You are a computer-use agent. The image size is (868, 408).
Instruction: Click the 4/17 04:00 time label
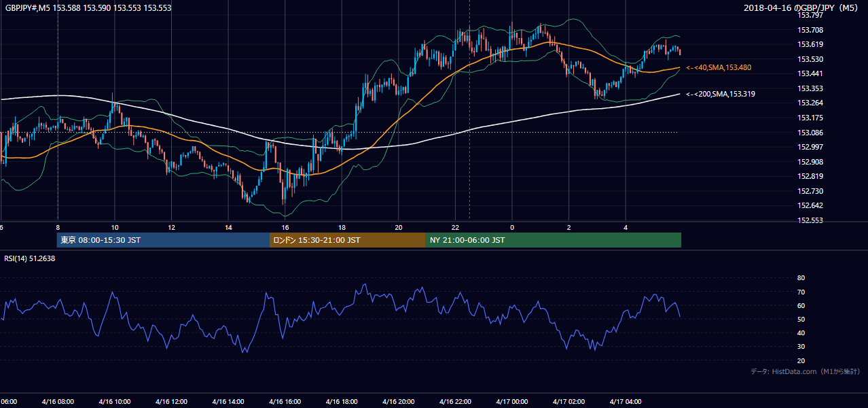pos(626,402)
